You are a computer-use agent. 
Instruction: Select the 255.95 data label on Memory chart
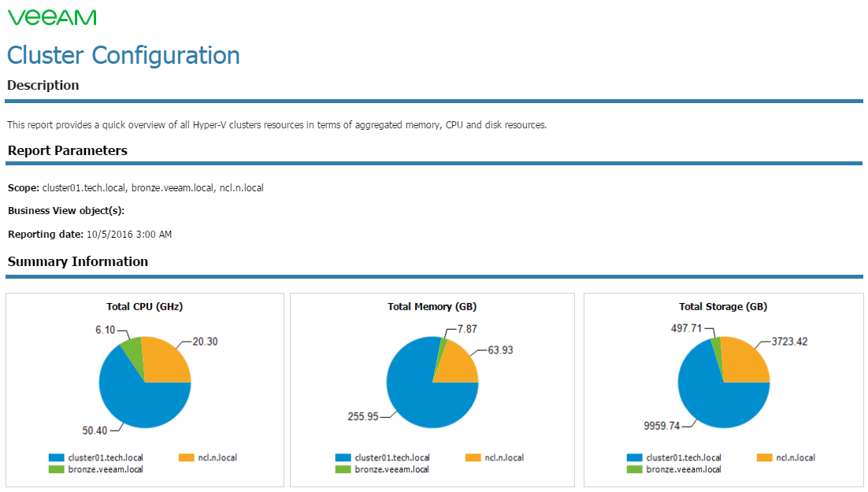[363, 416]
